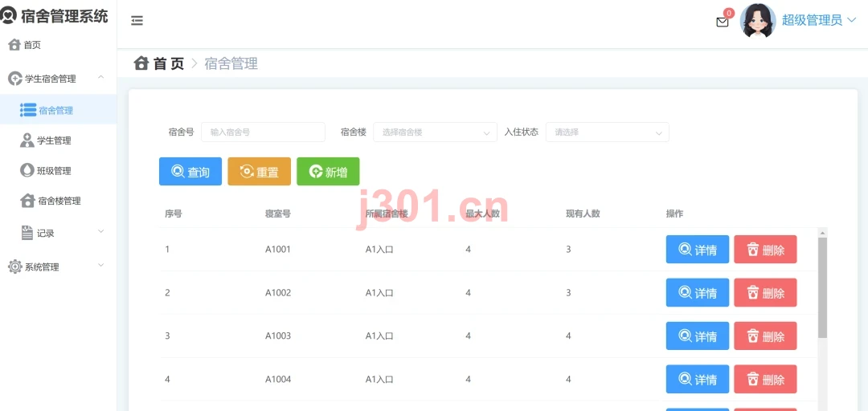Screen dimensions: 868x411
Task: Delete room A1001 row
Action: pyautogui.click(x=766, y=250)
